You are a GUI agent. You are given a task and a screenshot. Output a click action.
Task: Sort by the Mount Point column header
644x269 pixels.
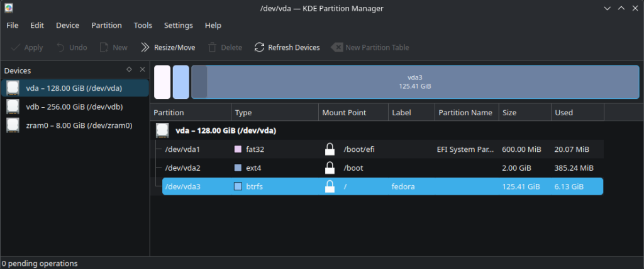[353, 112]
